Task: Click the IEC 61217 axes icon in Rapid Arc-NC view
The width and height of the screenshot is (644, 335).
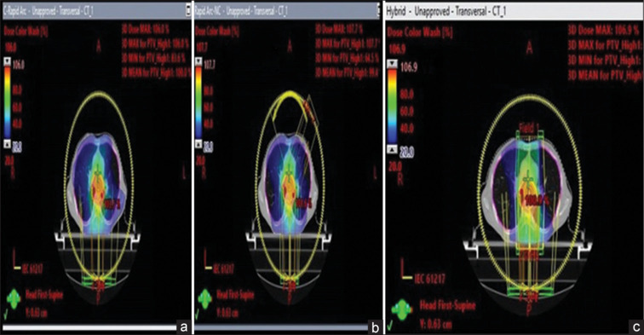Action: point(207,259)
